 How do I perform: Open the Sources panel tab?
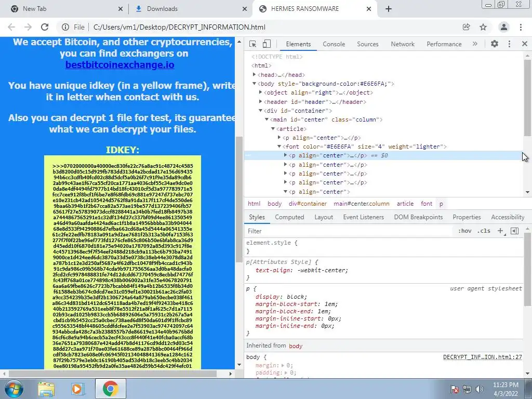click(367, 44)
